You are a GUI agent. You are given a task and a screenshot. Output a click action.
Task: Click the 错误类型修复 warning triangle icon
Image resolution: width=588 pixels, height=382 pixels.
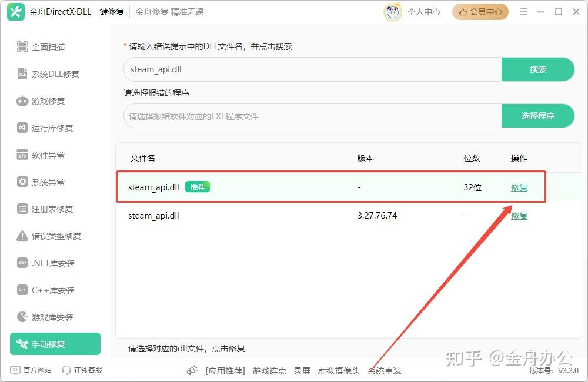click(22, 236)
